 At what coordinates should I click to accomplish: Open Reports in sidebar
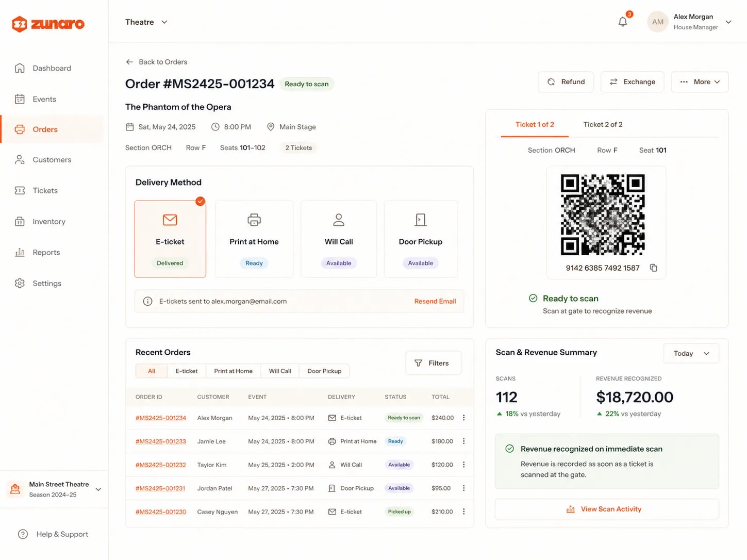click(52, 252)
